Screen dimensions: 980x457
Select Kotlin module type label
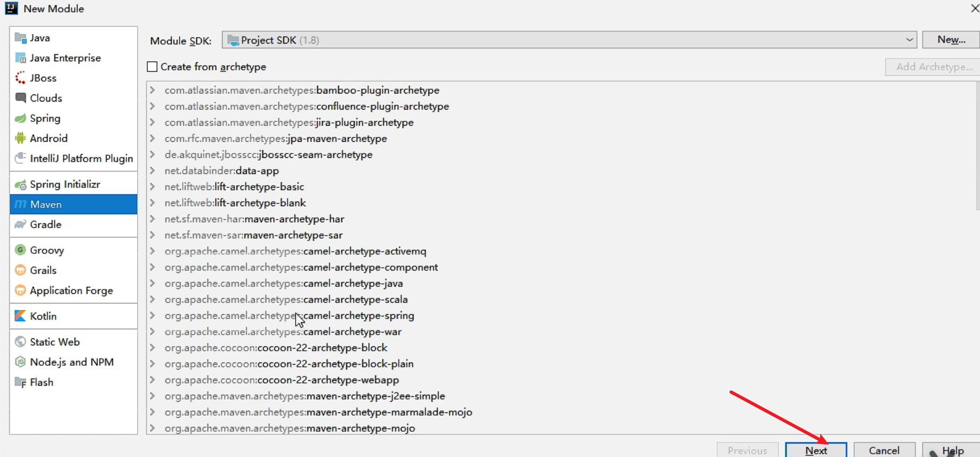(43, 316)
